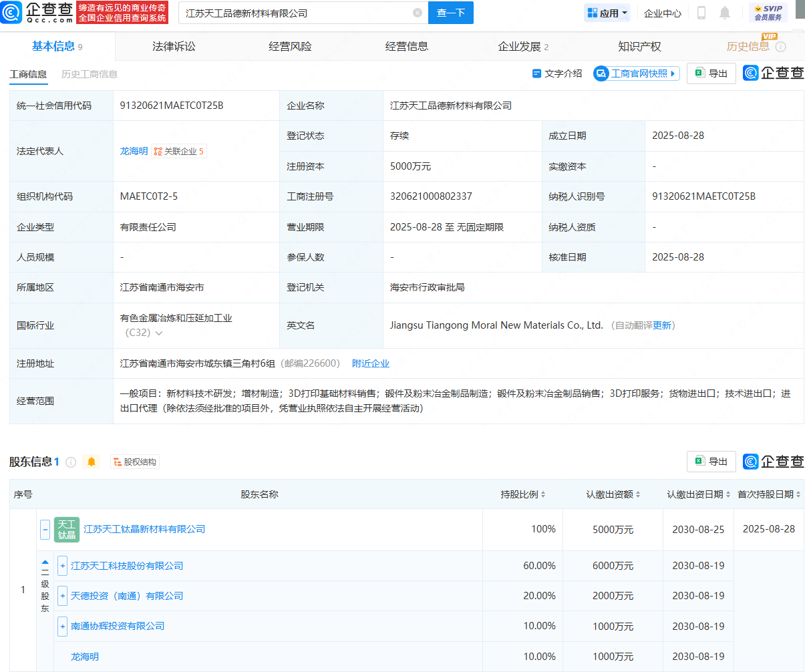Expand the C32 industry code chevron
The height and width of the screenshot is (672, 805).
tap(159, 333)
